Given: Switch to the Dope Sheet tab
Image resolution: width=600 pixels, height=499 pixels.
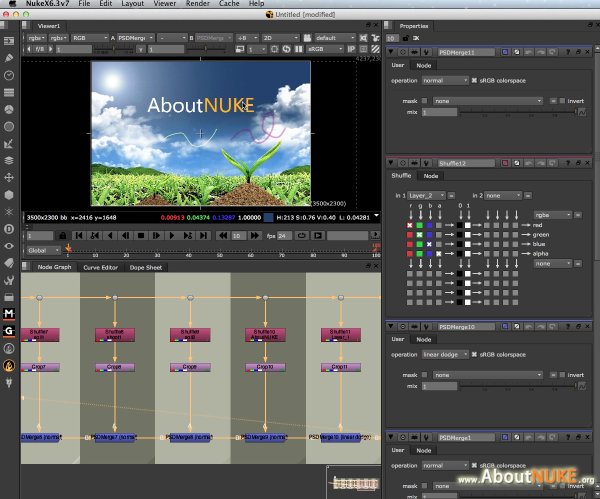Looking at the screenshot, I should [x=145, y=267].
